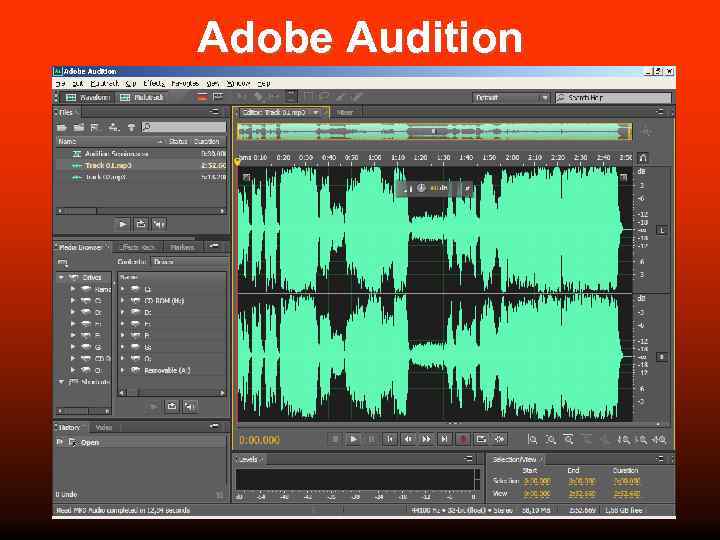The height and width of the screenshot is (540, 720).
Task: Click Import File icon in Files panel
Action: pos(79,127)
